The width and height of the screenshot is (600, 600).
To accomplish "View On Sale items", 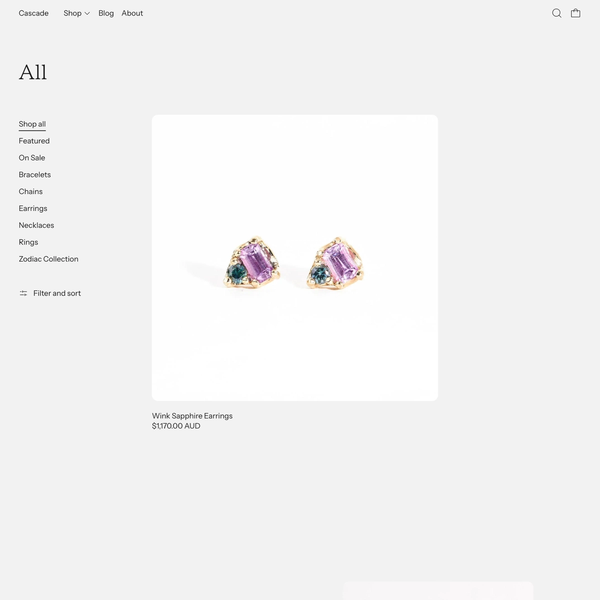I will point(32,158).
